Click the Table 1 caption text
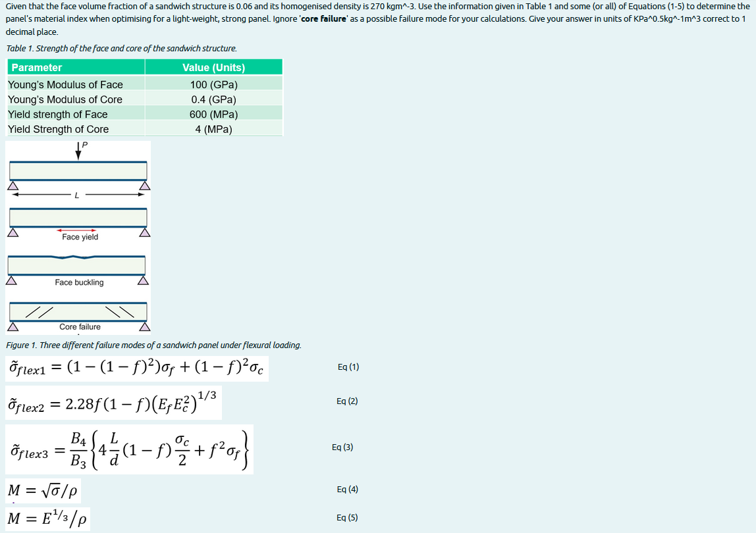 click(121, 48)
